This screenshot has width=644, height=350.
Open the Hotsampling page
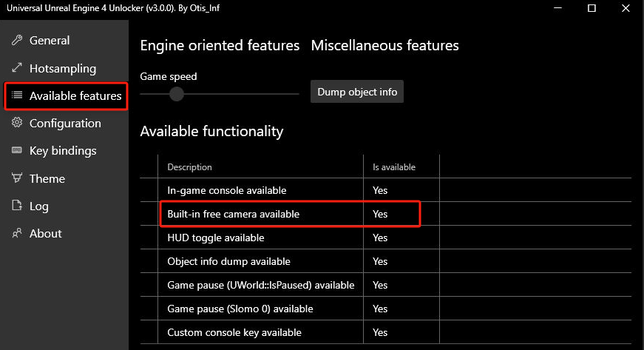point(64,68)
